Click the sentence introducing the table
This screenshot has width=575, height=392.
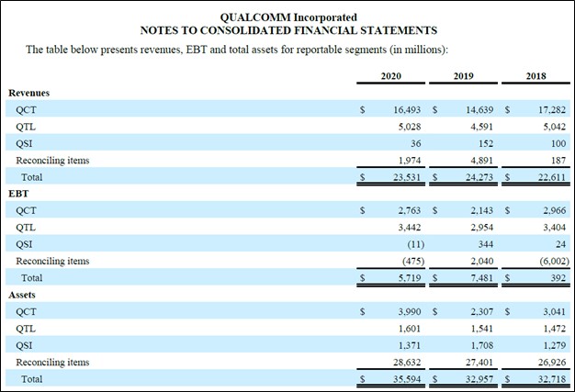(237, 50)
